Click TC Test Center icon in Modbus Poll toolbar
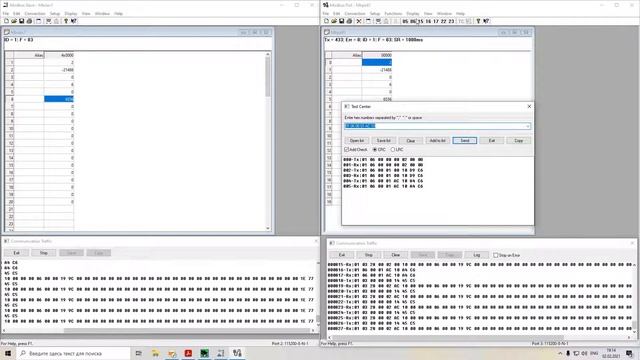Screen dimensions: 640x360 point(461,21)
